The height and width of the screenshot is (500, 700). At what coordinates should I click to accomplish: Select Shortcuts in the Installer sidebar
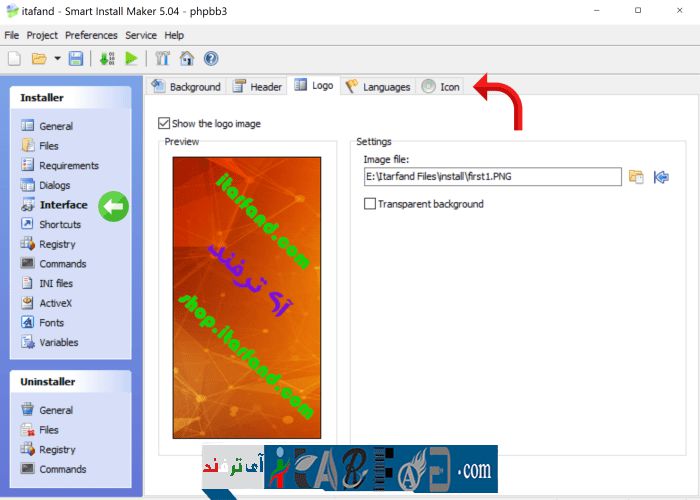coord(60,224)
